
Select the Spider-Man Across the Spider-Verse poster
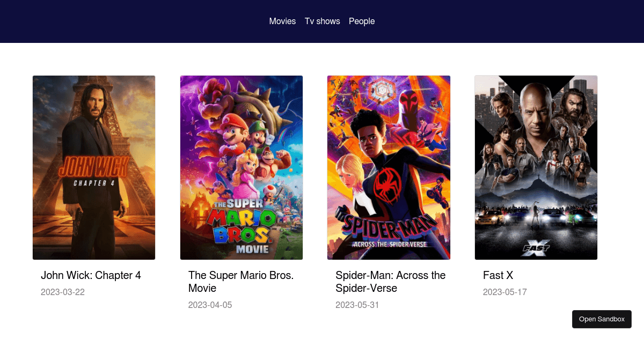[389, 167]
